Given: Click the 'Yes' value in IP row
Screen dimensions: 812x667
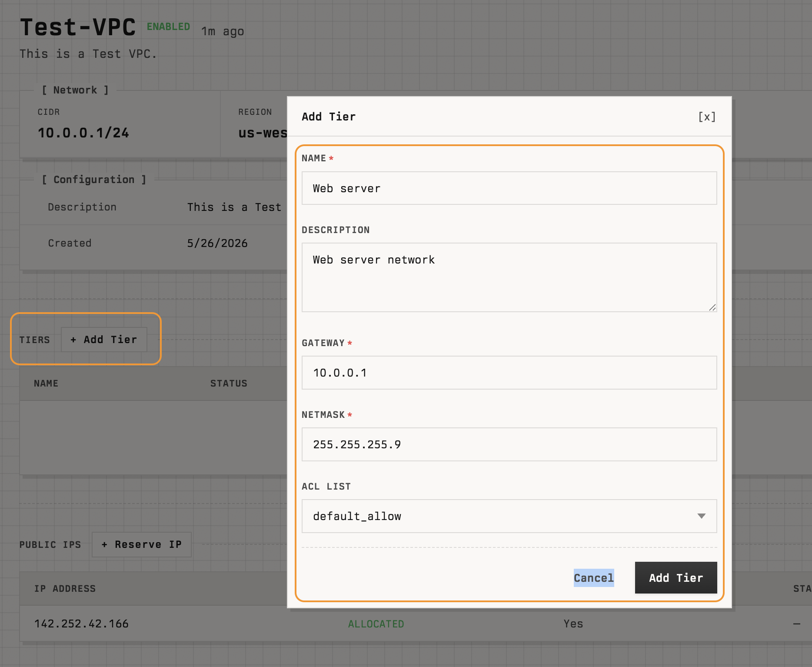Looking at the screenshot, I should [573, 624].
